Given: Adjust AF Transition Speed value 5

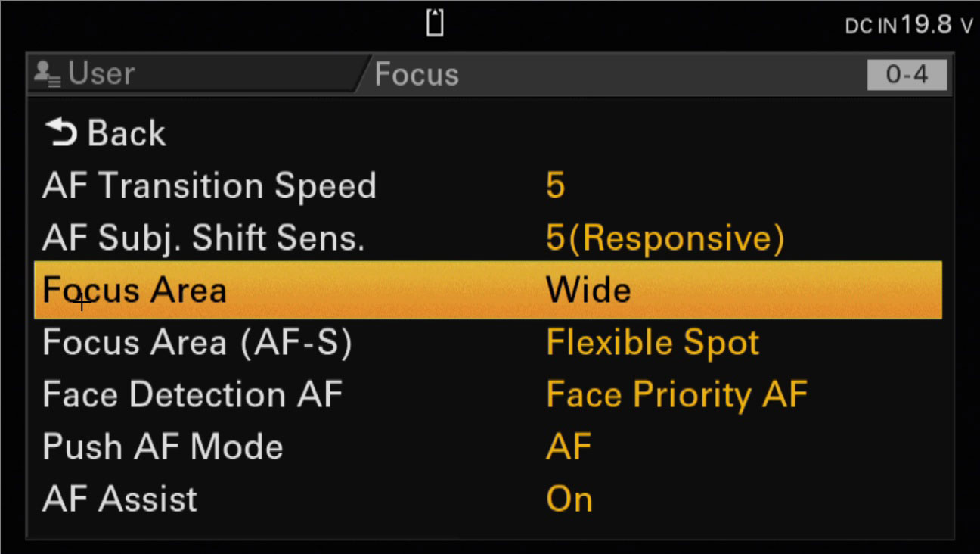Looking at the screenshot, I should [x=555, y=186].
